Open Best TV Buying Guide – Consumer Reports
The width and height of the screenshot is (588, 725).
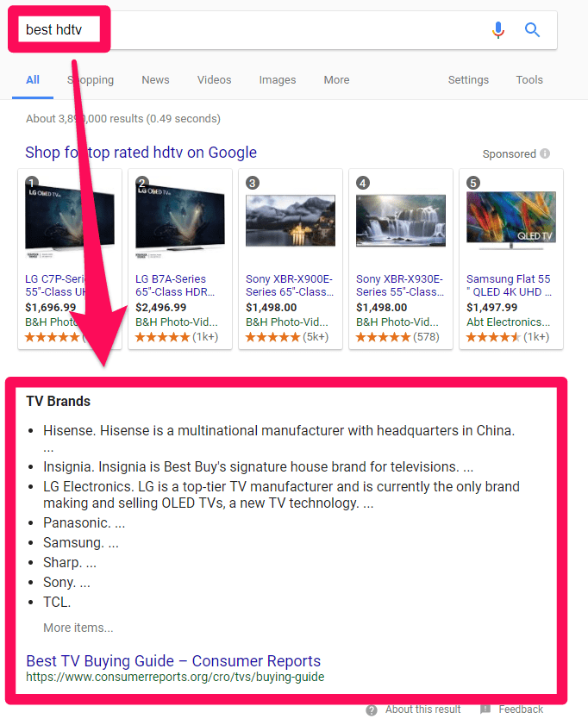click(x=173, y=660)
